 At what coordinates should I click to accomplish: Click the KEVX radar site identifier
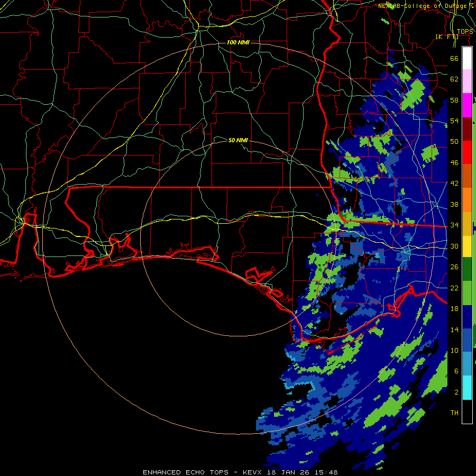click(253, 472)
